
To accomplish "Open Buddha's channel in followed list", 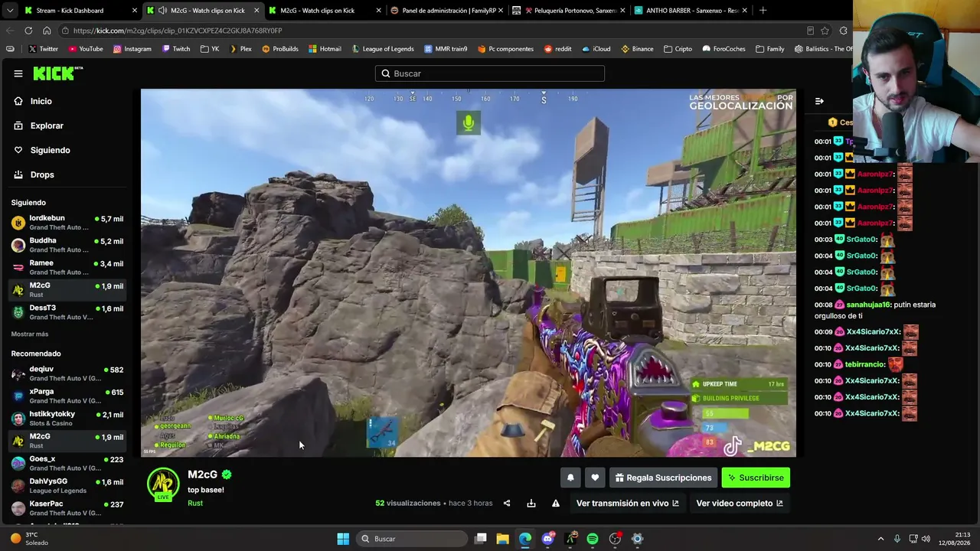I will pos(67,245).
